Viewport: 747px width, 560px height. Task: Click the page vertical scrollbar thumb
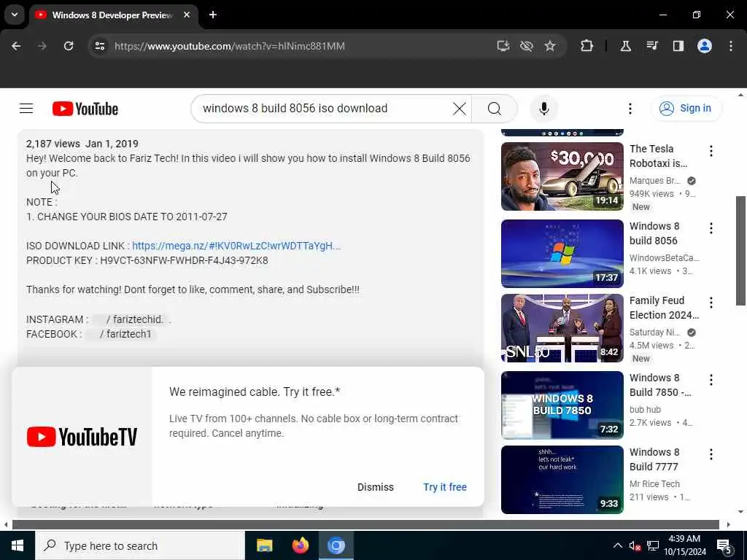[740, 251]
